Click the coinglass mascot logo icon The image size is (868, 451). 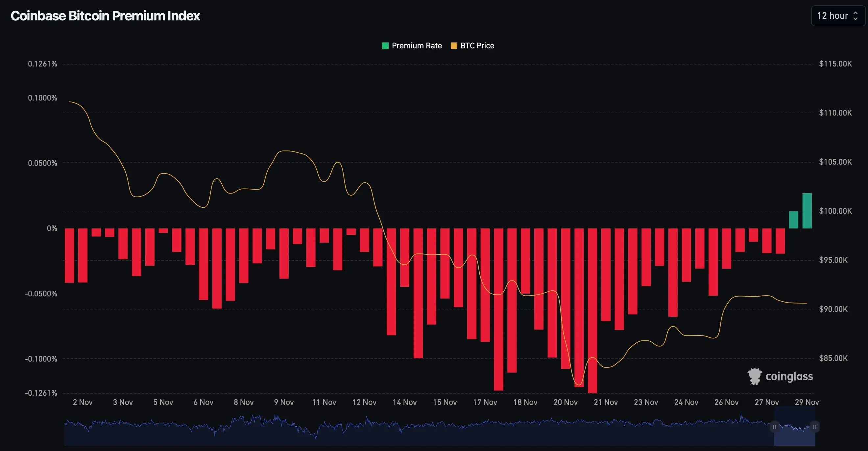click(x=755, y=376)
